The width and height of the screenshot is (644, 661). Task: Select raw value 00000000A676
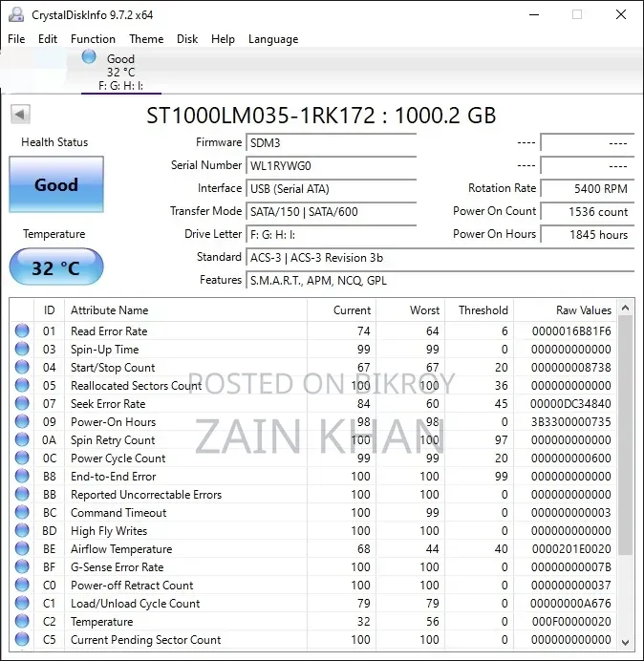tap(570, 604)
